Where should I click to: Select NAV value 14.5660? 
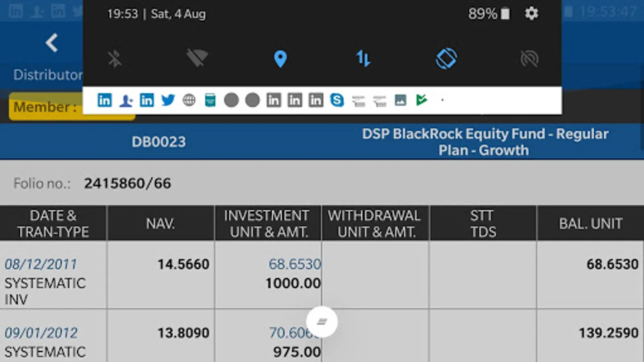[183, 264]
